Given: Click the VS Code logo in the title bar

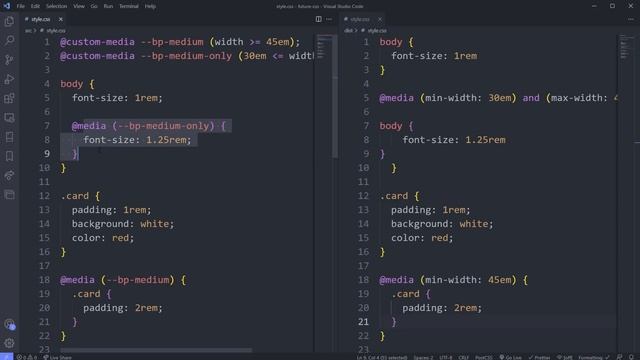Looking at the screenshot, I should 7,6.
